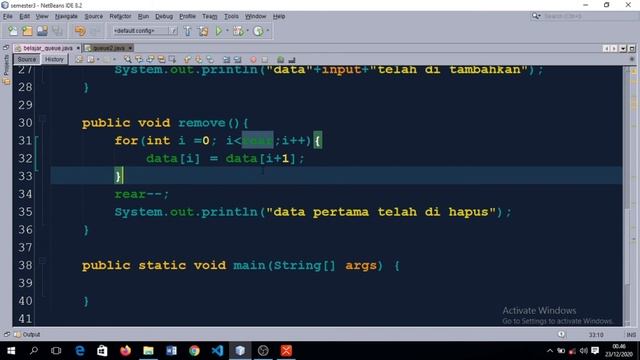Toggle INS insert mode indicator

click(631, 335)
